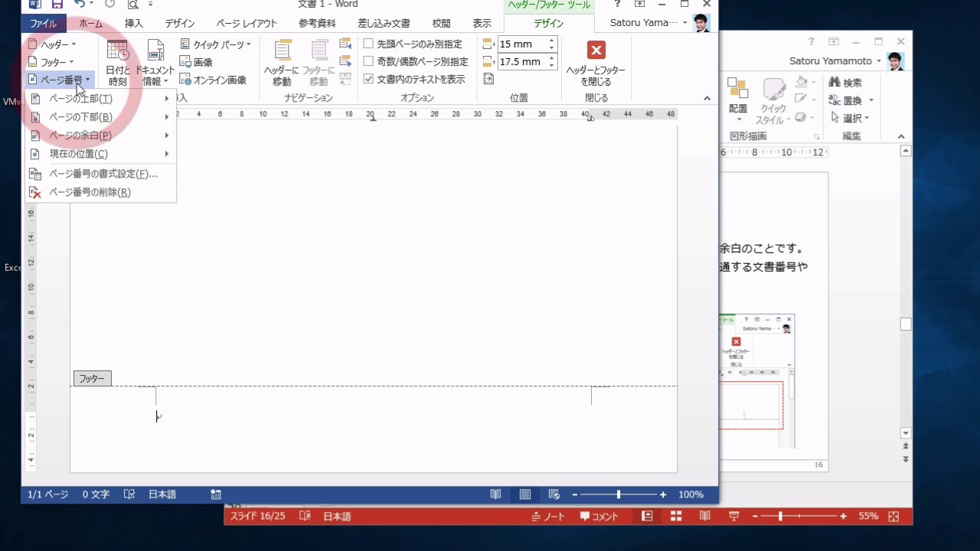Click ページ番号の削除 option
The height and width of the screenshot is (551, 980).
tap(90, 192)
